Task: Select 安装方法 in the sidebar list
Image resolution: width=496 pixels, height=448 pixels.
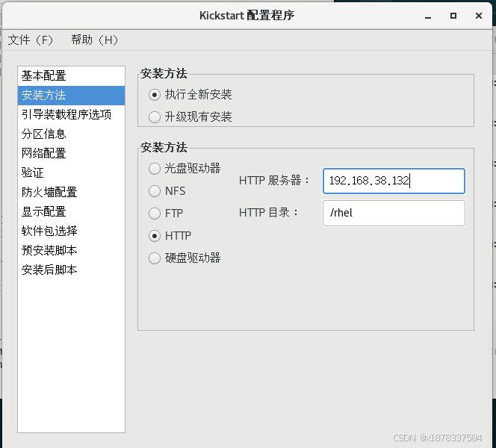Action: [71, 95]
